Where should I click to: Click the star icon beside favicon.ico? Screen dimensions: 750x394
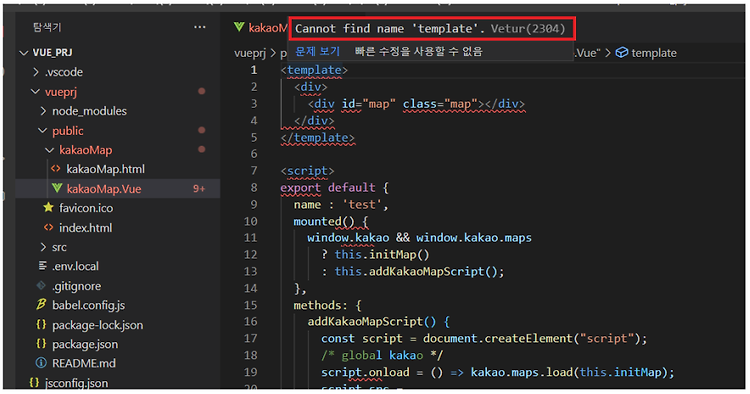tap(48, 208)
